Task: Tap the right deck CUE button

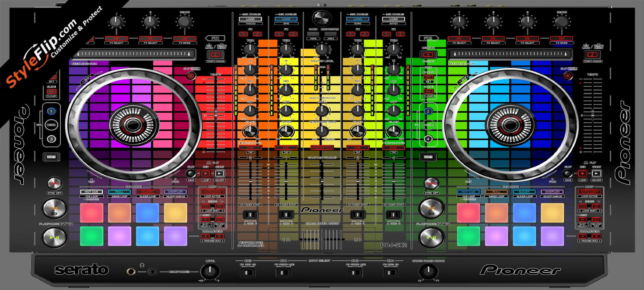Action: pos(431,208)
